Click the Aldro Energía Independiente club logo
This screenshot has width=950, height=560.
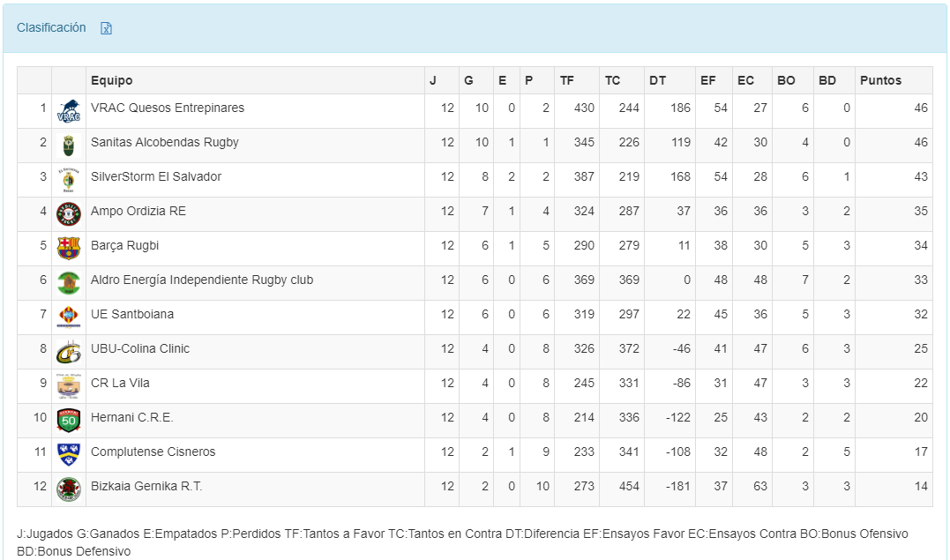(x=68, y=283)
